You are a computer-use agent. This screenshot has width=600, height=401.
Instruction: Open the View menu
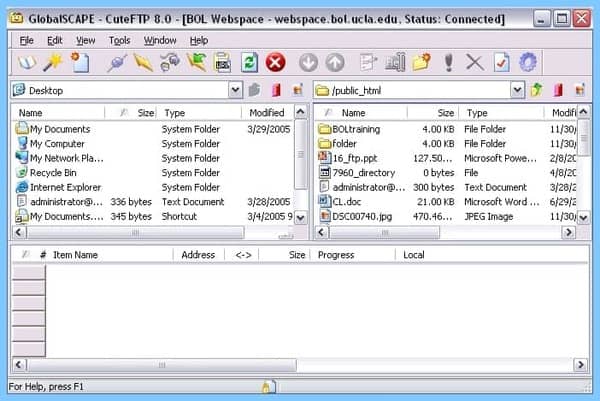coord(85,40)
